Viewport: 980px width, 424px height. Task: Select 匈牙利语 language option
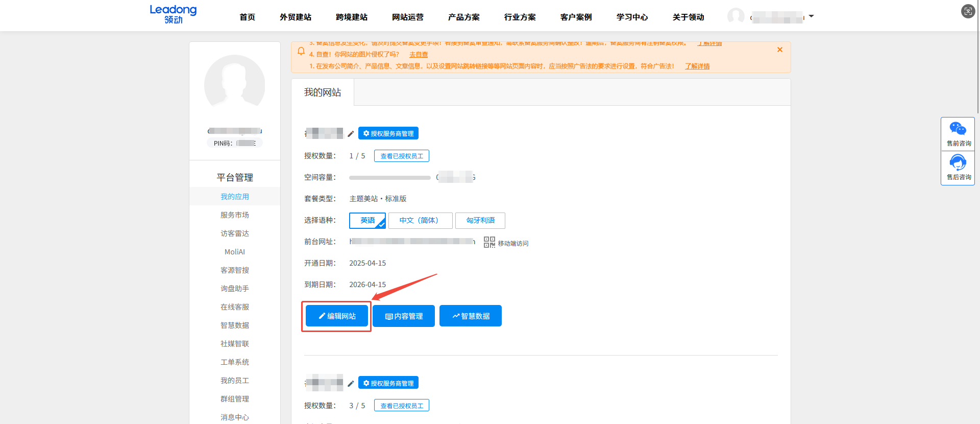tap(480, 221)
